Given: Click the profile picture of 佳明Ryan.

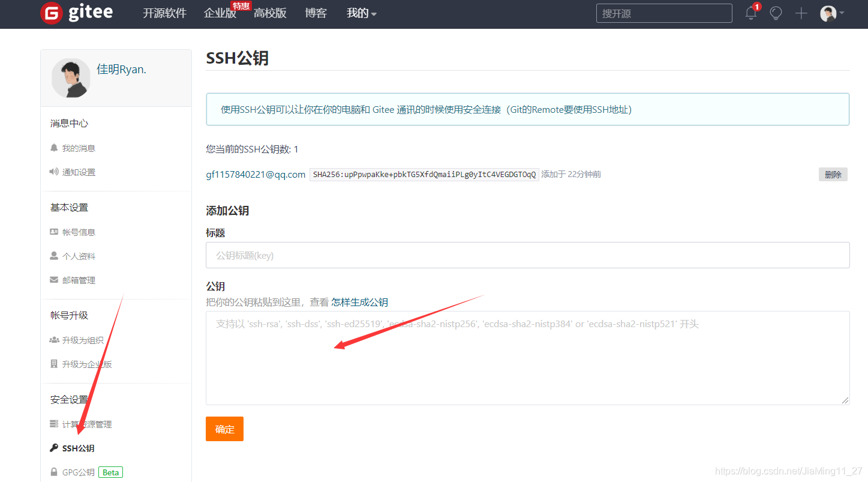Looking at the screenshot, I should point(71,78).
